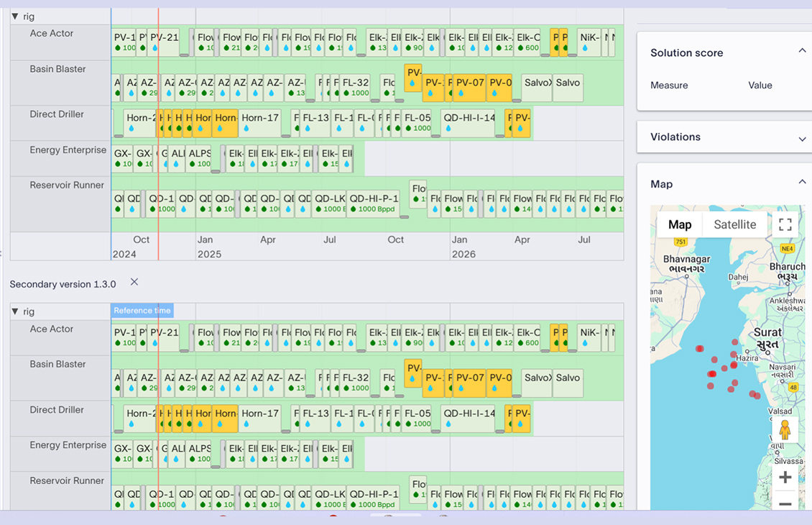Enter fullscreen mode on the Map widget
Image resolution: width=812 pixels, height=525 pixels.
click(x=785, y=224)
